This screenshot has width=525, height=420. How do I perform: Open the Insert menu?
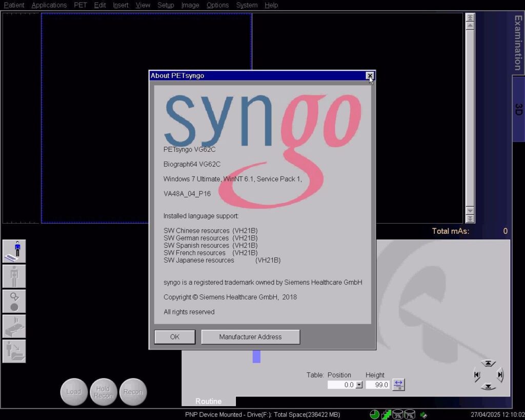pos(120,5)
